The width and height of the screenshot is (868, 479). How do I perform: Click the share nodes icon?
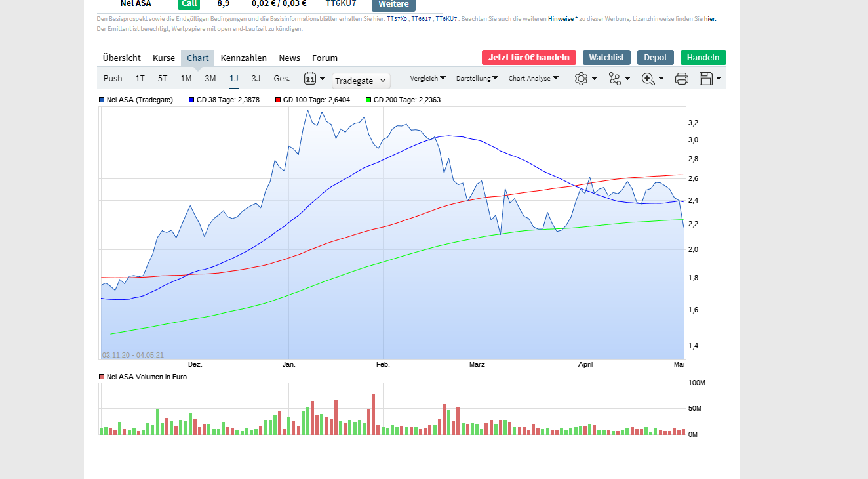pyautogui.click(x=614, y=79)
